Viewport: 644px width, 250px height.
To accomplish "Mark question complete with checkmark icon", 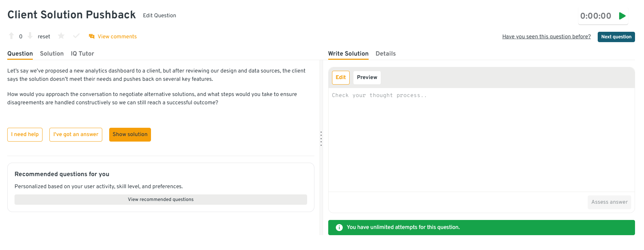I will click(76, 36).
